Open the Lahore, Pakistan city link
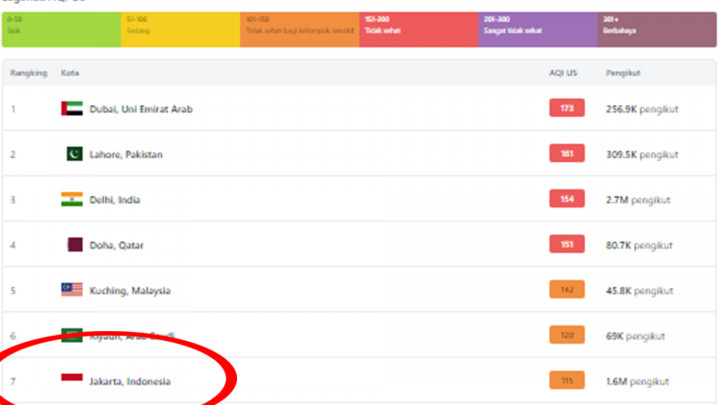 pos(126,155)
